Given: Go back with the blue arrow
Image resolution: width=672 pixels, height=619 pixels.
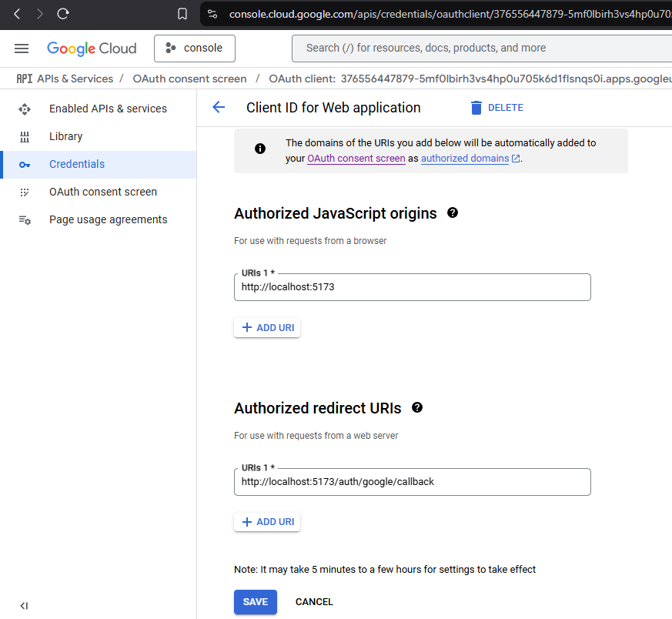Looking at the screenshot, I should (x=219, y=107).
